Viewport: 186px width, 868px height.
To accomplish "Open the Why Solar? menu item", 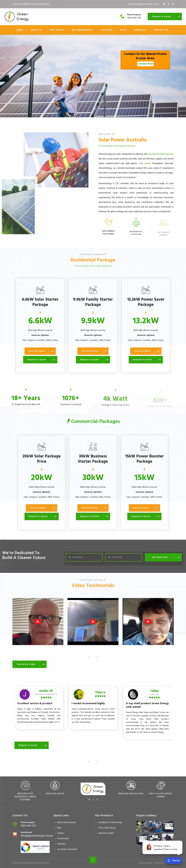I will tap(57, 30).
